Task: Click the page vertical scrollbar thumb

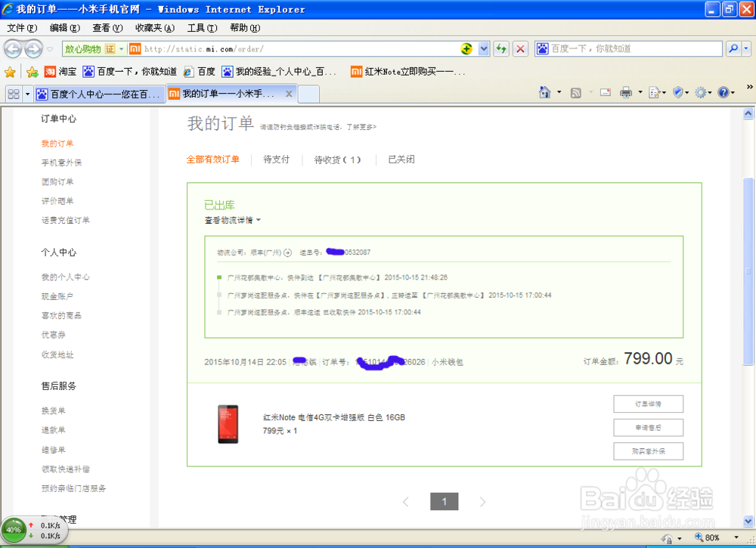Action: coord(748,271)
